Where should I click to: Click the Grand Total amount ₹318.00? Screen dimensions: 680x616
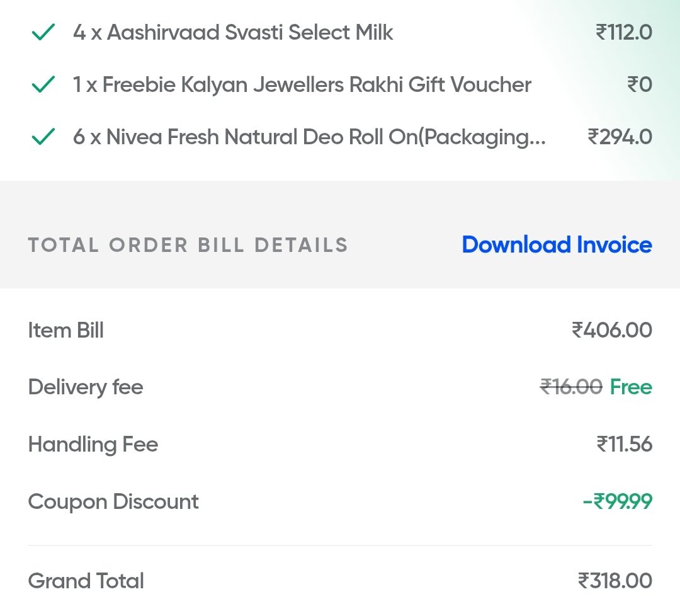(x=615, y=581)
